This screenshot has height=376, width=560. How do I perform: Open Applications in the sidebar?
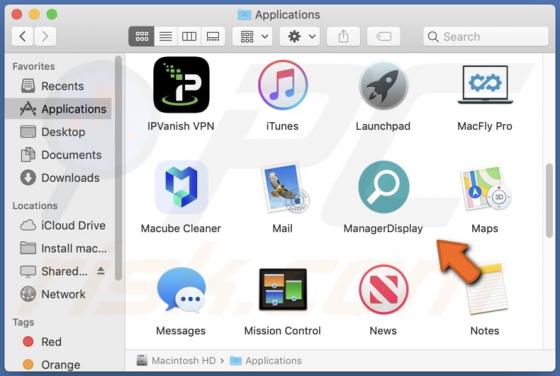point(59,109)
